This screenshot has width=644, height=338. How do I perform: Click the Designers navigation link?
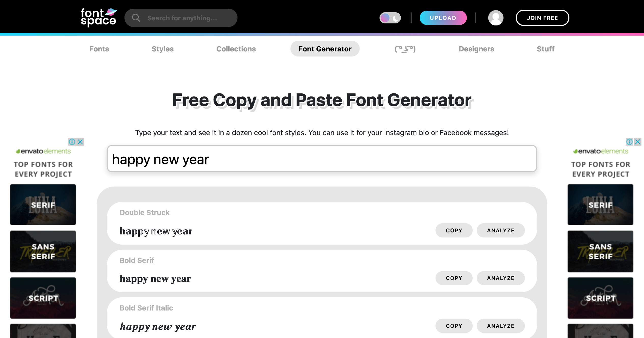[x=476, y=49]
